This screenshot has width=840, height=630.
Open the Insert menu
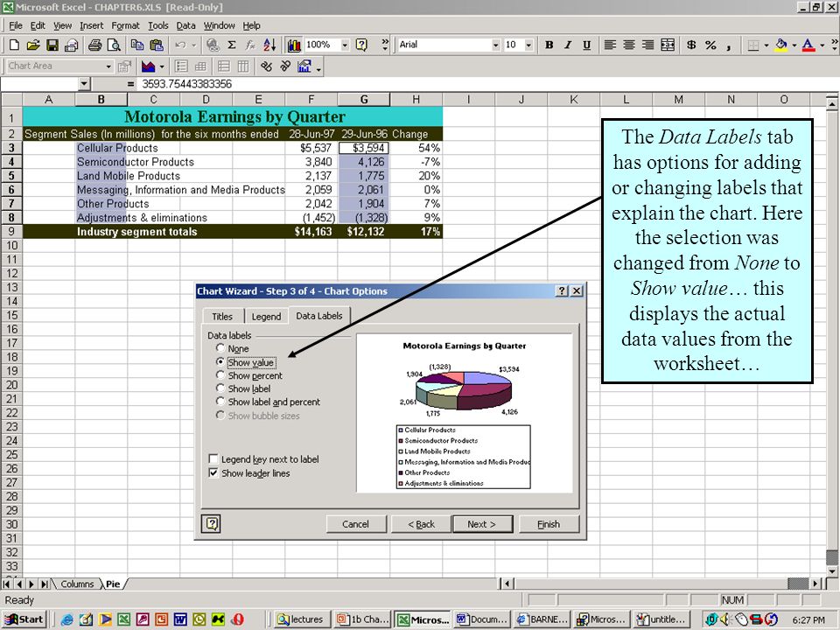click(x=92, y=25)
